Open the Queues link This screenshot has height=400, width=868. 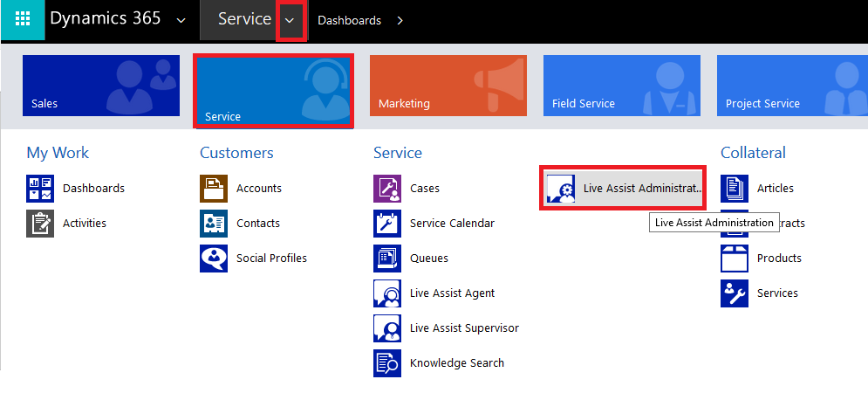[429, 259]
